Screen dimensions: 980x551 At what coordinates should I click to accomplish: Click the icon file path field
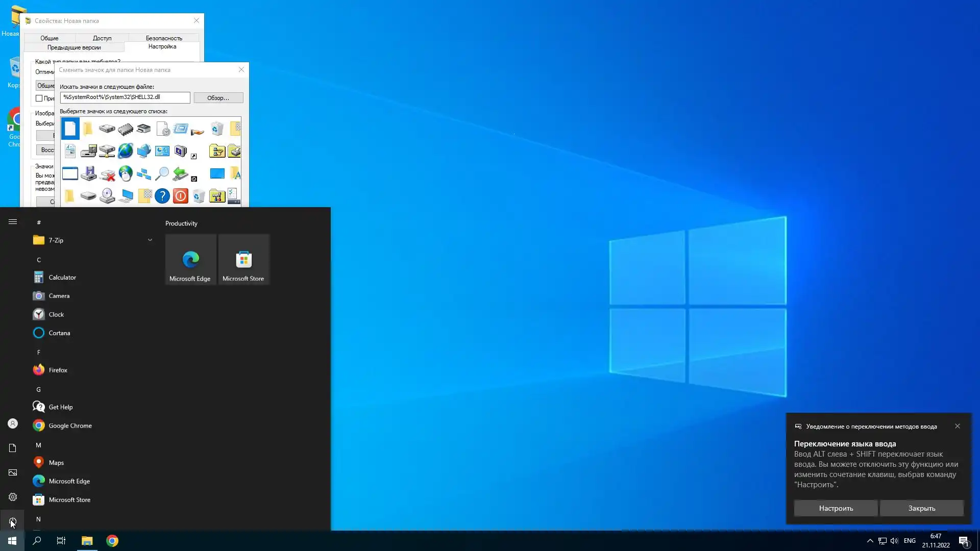click(x=125, y=97)
